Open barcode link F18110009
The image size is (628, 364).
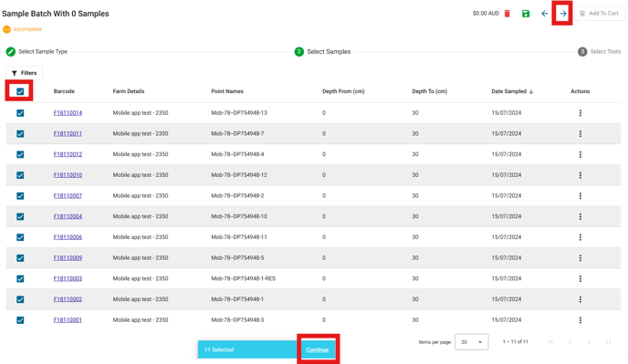[x=68, y=258]
